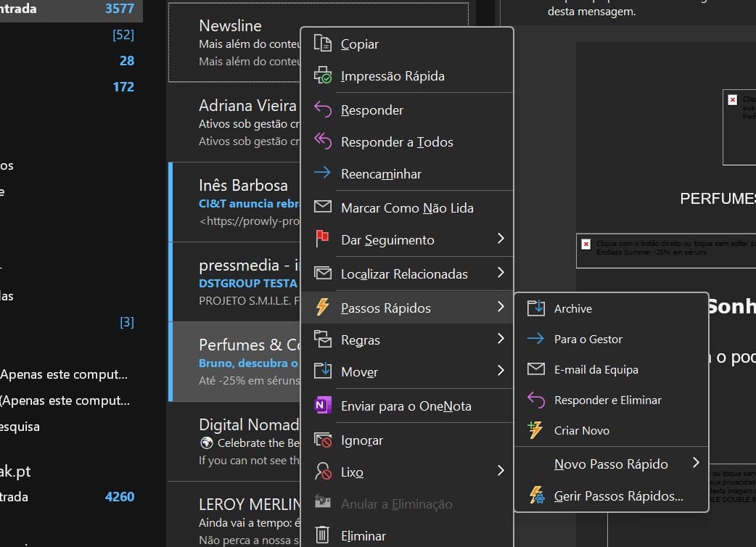The height and width of the screenshot is (547, 756).
Task: Open Gerir Passos Rápidos settings
Action: click(x=618, y=496)
